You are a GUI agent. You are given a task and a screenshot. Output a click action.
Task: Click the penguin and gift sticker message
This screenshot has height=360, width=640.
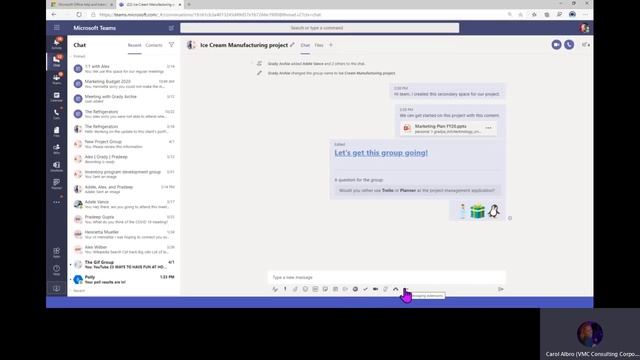click(x=477, y=211)
